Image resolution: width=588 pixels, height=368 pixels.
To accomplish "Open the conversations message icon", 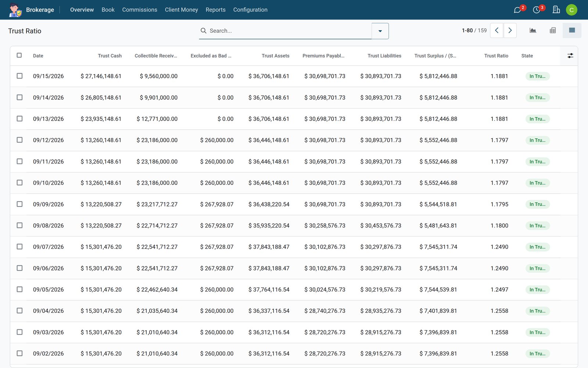I will pyautogui.click(x=517, y=10).
